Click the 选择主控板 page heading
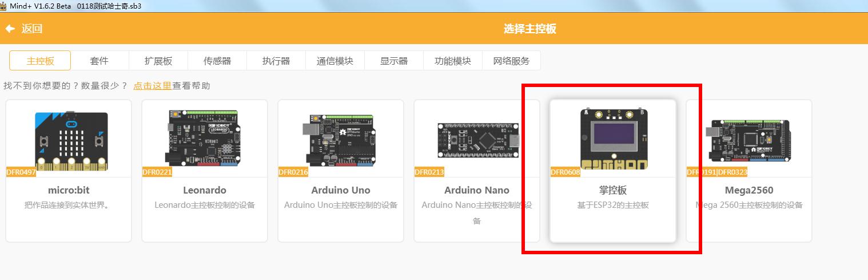 tap(530, 29)
